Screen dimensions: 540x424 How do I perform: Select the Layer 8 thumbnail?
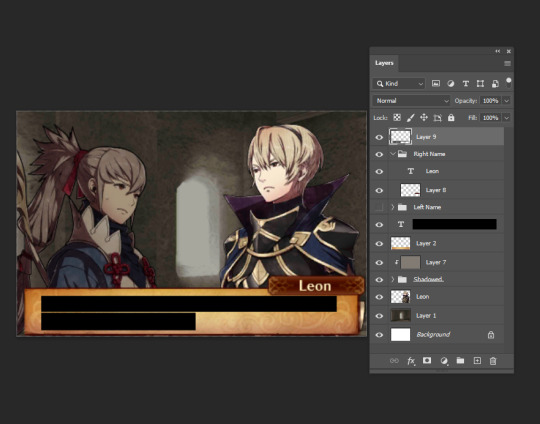point(410,190)
